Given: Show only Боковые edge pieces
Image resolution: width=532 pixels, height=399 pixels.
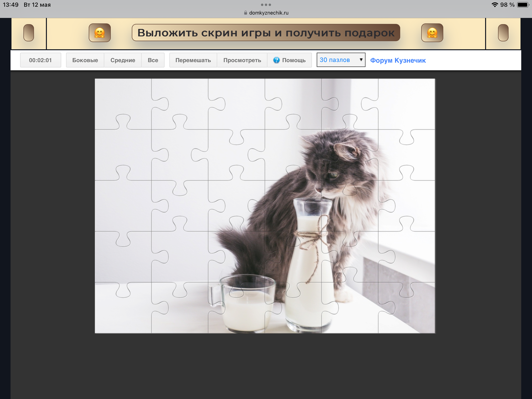Looking at the screenshot, I should [x=85, y=60].
